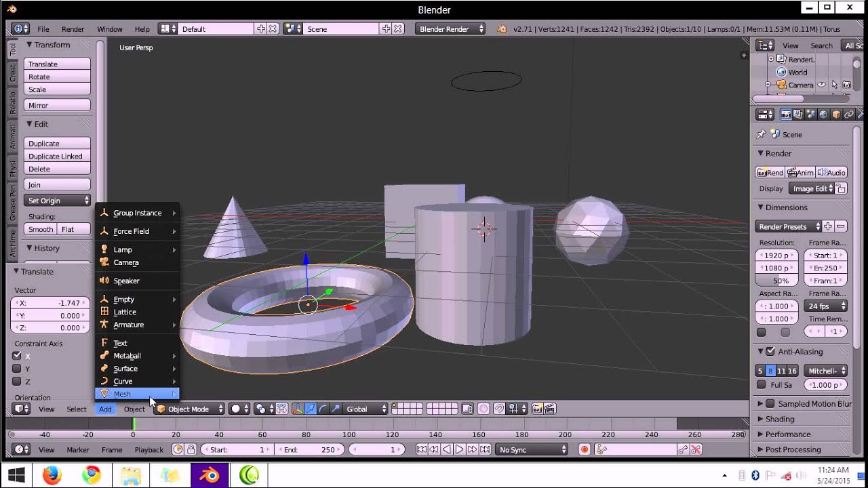
Task: Click the Translate tool button
Action: point(57,64)
